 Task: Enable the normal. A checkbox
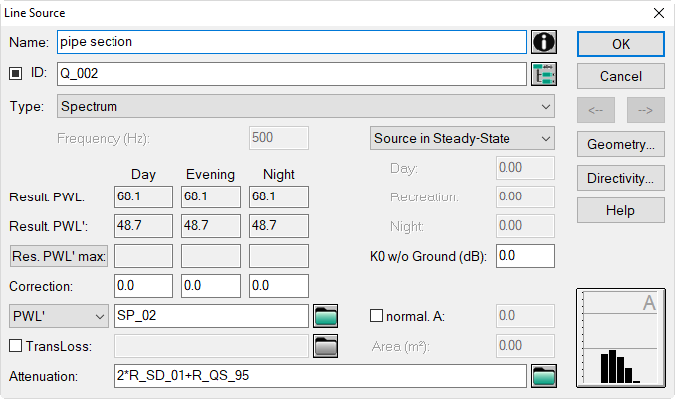pos(376,315)
